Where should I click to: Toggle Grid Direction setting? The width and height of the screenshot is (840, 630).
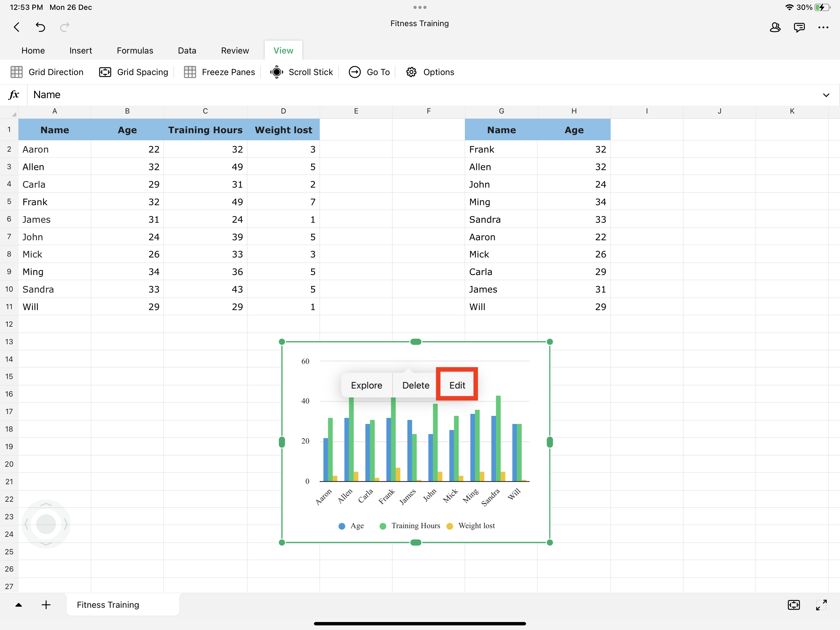tap(47, 72)
